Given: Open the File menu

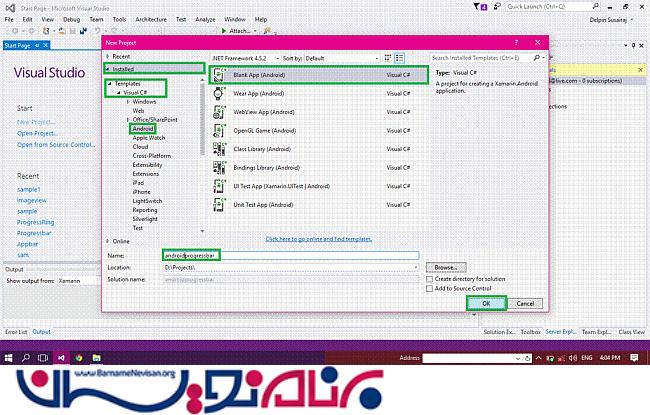Looking at the screenshot, I should [9, 19].
